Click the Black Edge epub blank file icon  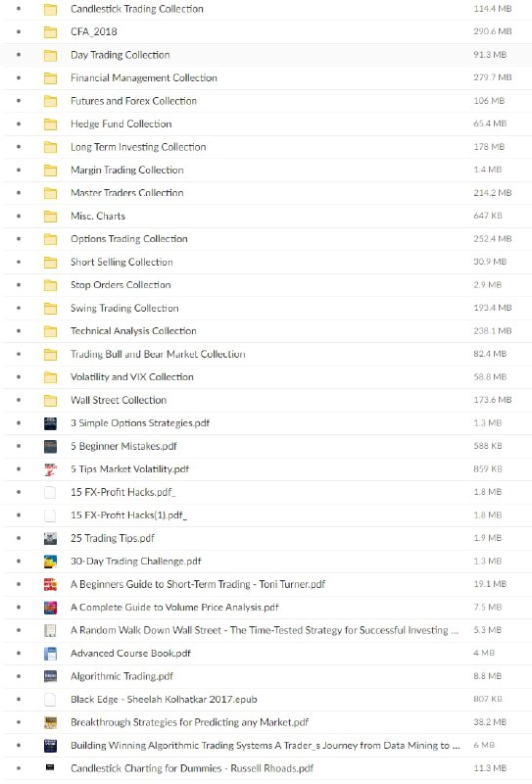click(50, 699)
